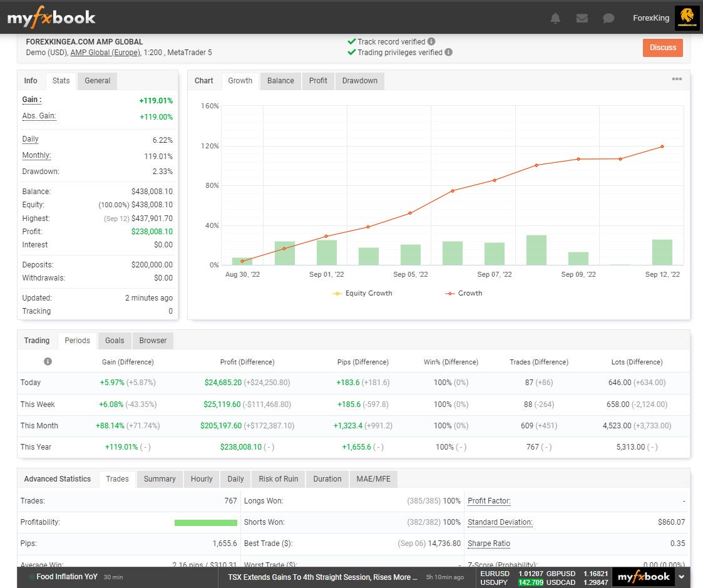Open the messages envelope icon

coord(582,18)
